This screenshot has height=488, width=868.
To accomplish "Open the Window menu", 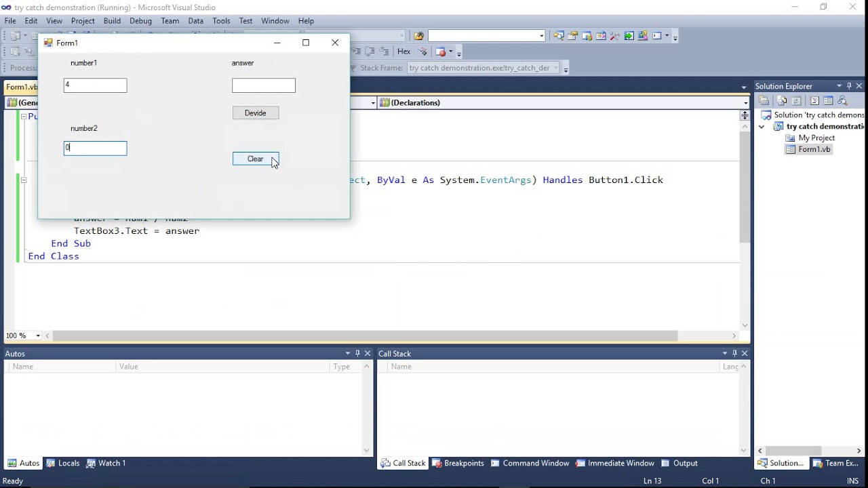I will (275, 21).
